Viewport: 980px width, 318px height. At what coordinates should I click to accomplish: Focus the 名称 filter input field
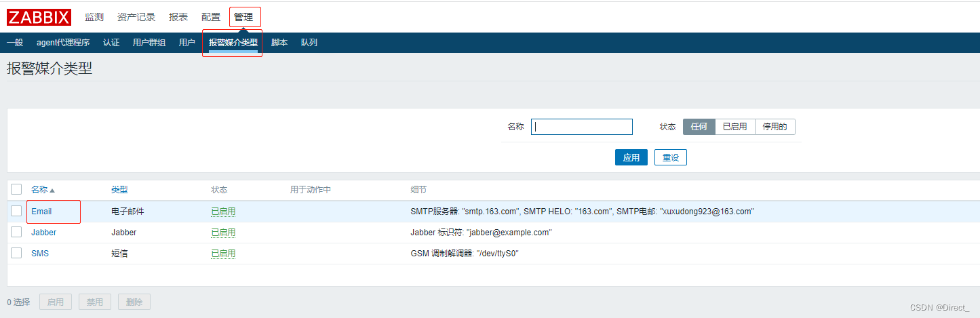click(x=582, y=127)
